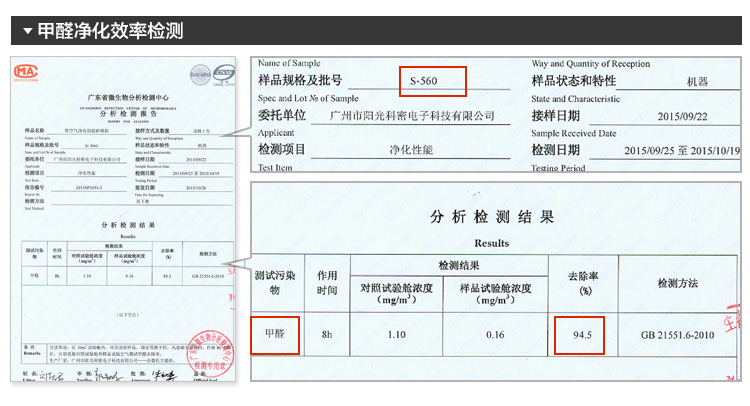Open the test report thumbnail document

point(123,220)
